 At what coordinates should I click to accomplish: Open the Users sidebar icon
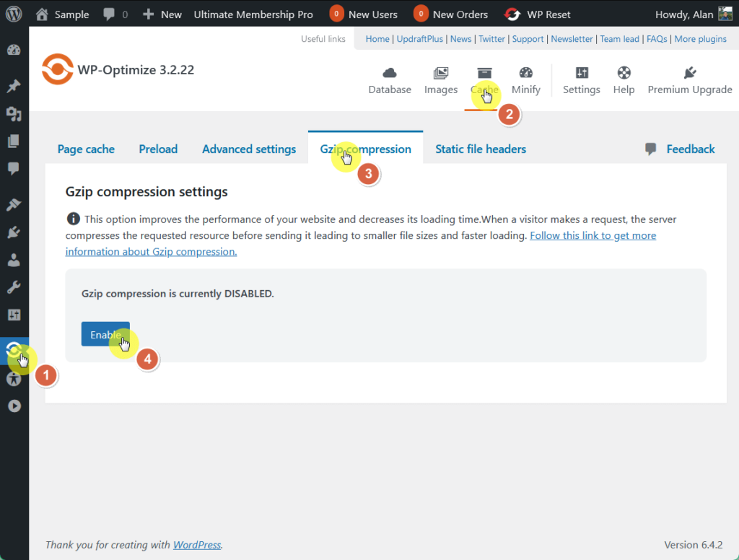click(x=14, y=260)
